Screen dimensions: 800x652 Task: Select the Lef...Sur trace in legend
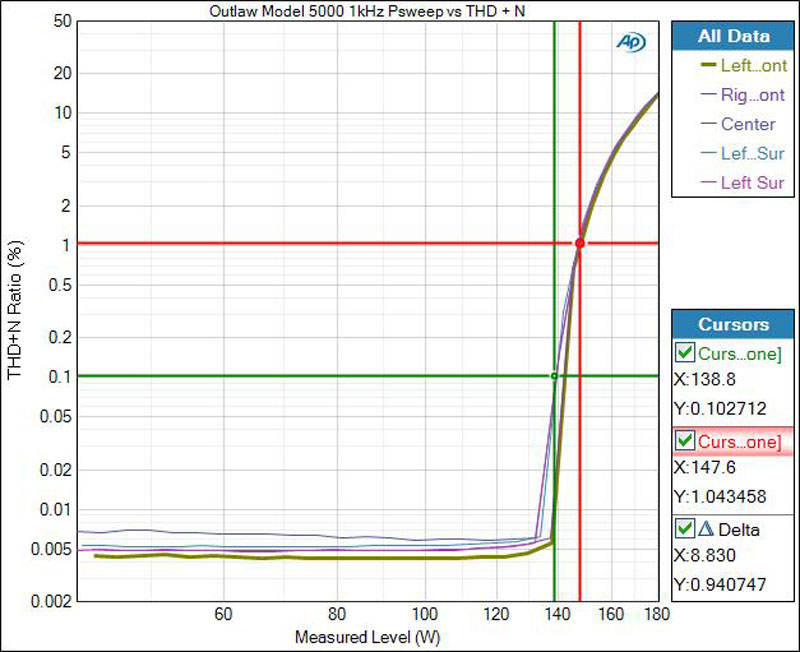(753, 154)
